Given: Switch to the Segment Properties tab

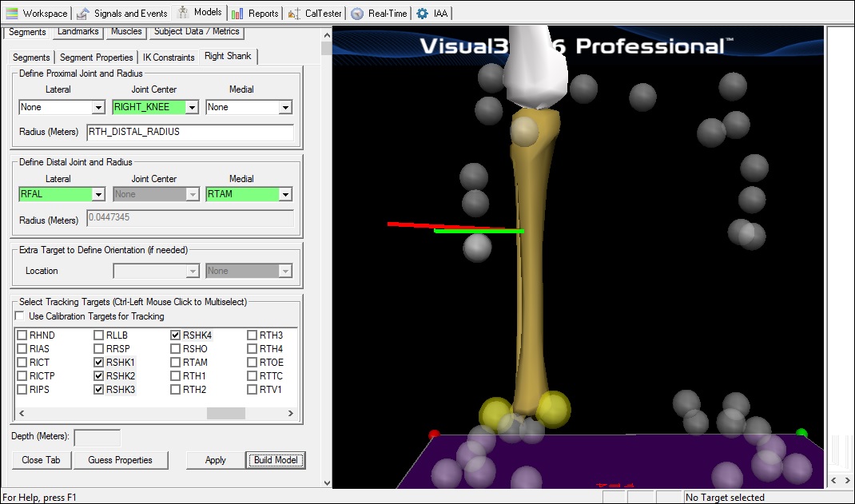Looking at the screenshot, I should point(96,58).
